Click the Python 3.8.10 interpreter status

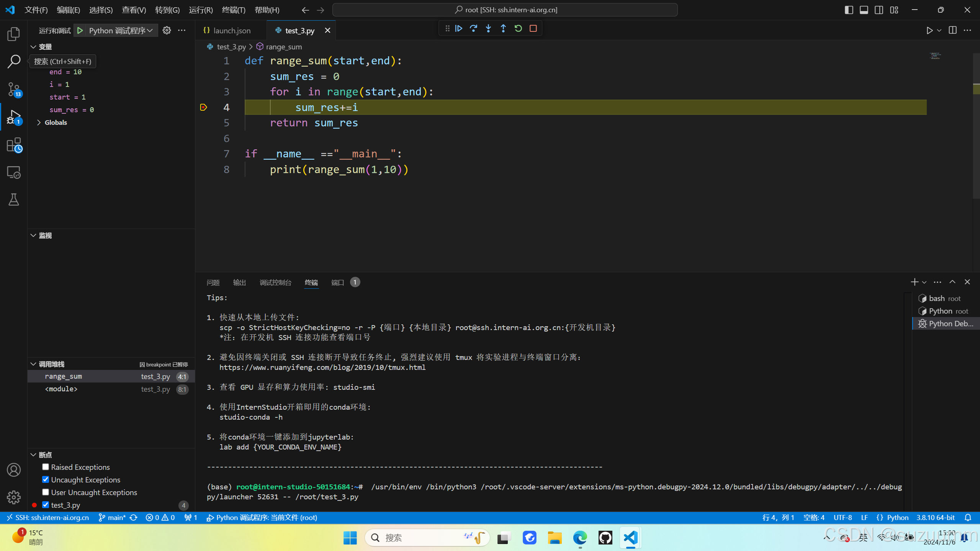click(935, 517)
